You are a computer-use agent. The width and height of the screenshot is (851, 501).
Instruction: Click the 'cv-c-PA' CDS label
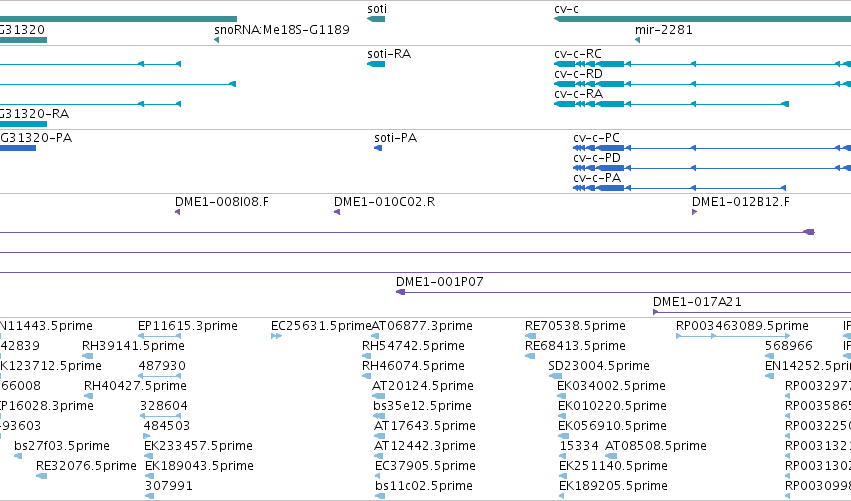pyautogui.click(x=596, y=178)
